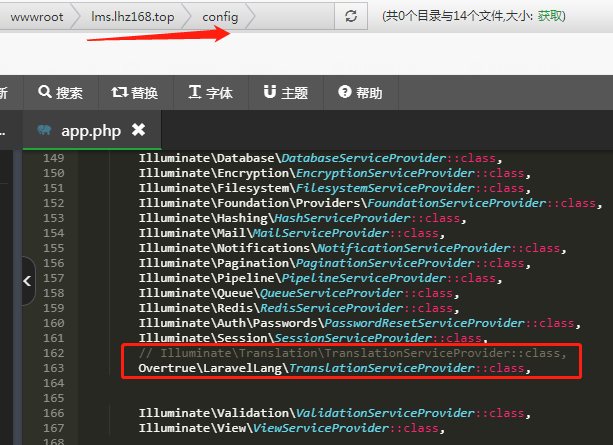The image size is (613, 445).
Task: Click the MailServiceProvider code line
Action: coord(292,233)
